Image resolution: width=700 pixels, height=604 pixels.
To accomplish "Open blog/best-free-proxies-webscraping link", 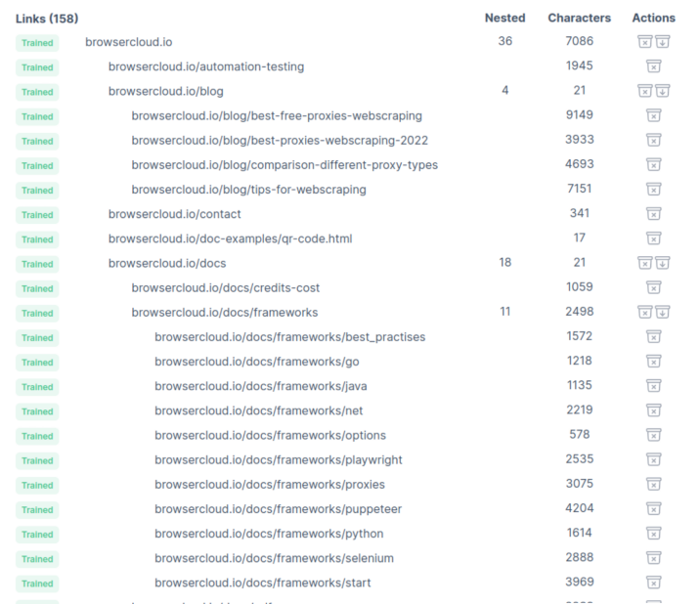I will (x=277, y=115).
